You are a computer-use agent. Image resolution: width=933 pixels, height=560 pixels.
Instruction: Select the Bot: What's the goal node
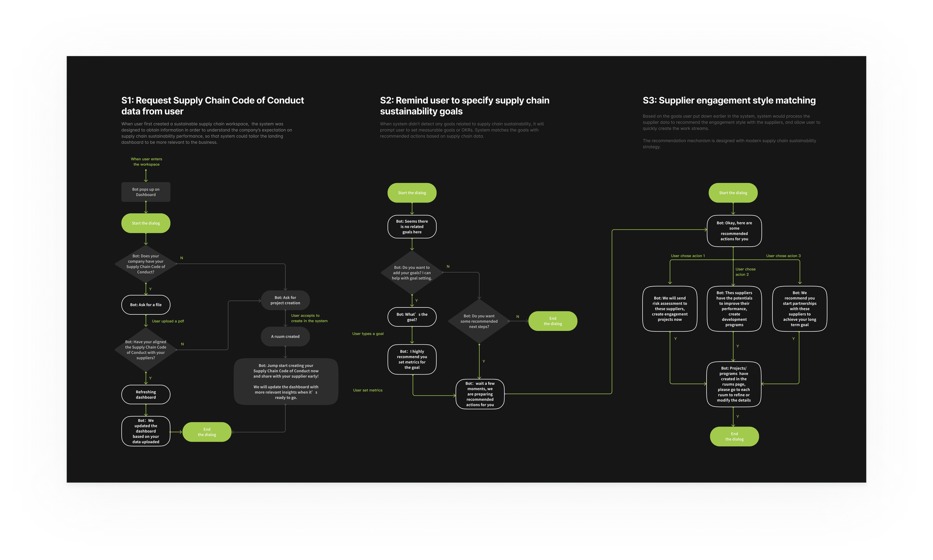pyautogui.click(x=412, y=317)
